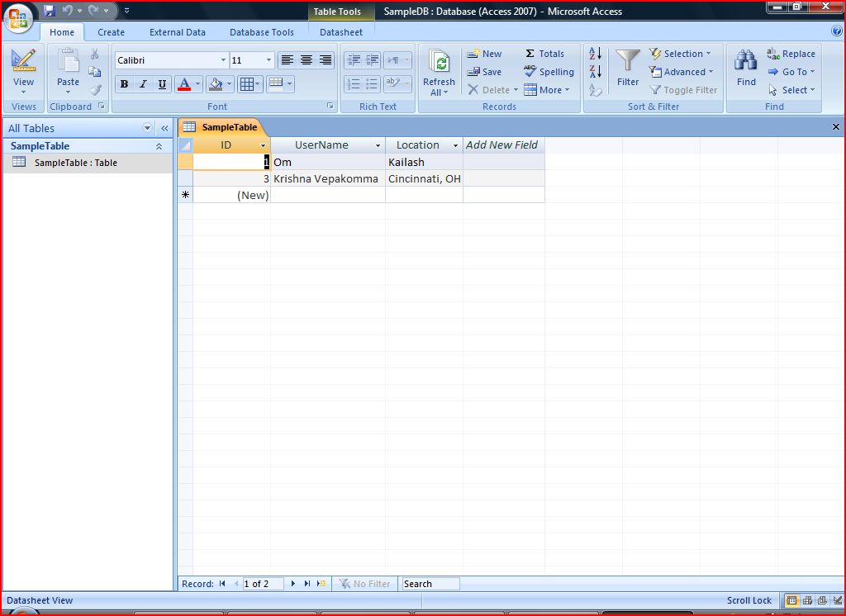
Task: Click the View design ruler icon
Action: coord(23,60)
